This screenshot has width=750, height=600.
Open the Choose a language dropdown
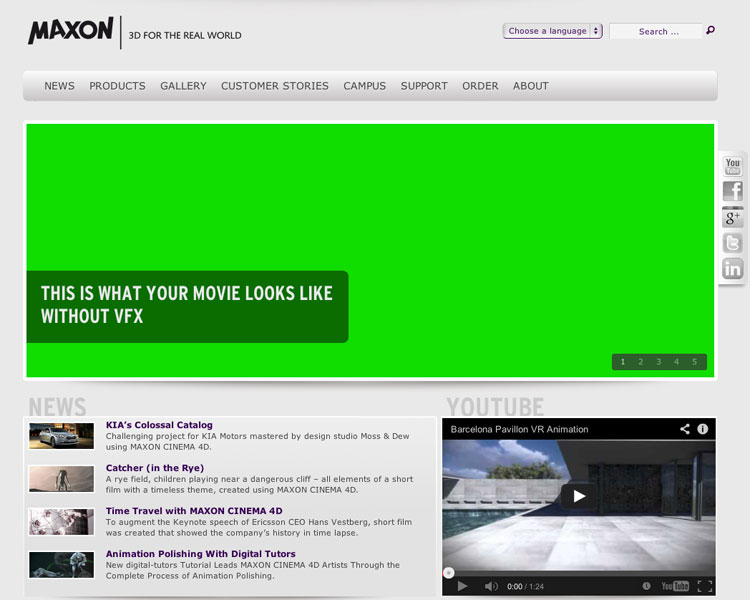point(552,31)
